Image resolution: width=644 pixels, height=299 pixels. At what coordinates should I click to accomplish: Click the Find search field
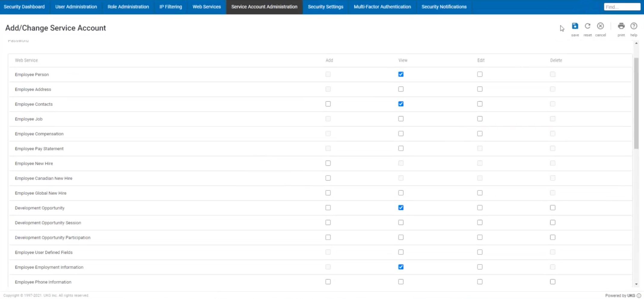click(x=622, y=6)
